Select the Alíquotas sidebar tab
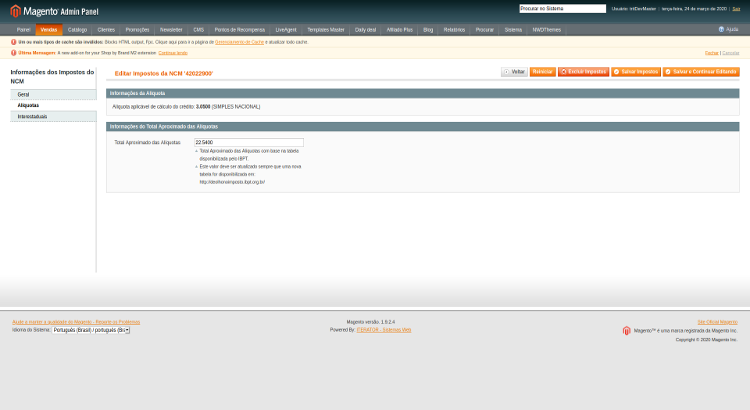 pos(54,105)
